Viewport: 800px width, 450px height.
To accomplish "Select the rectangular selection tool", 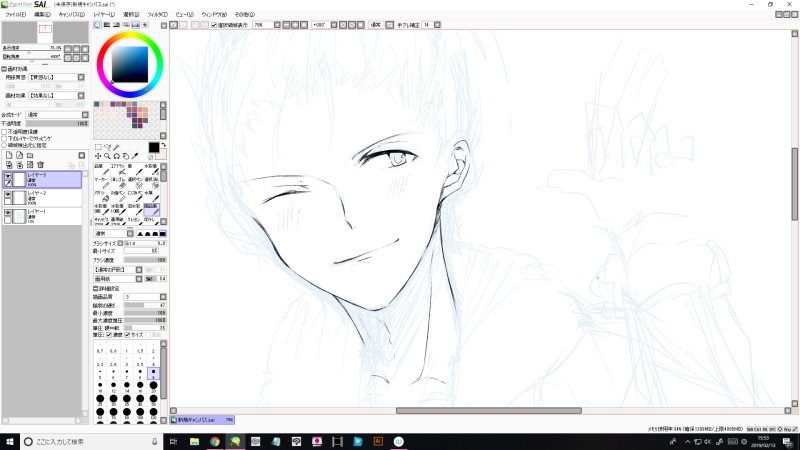I will (x=98, y=147).
